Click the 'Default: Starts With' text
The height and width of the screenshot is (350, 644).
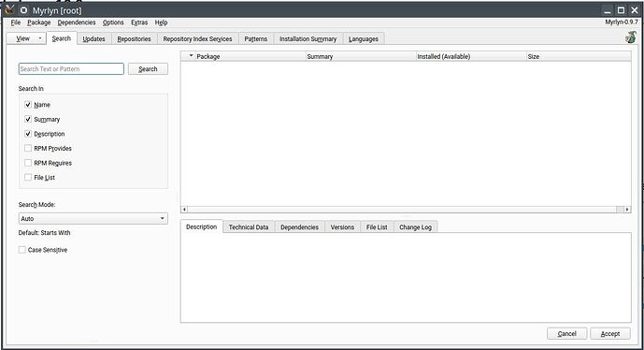click(44, 233)
